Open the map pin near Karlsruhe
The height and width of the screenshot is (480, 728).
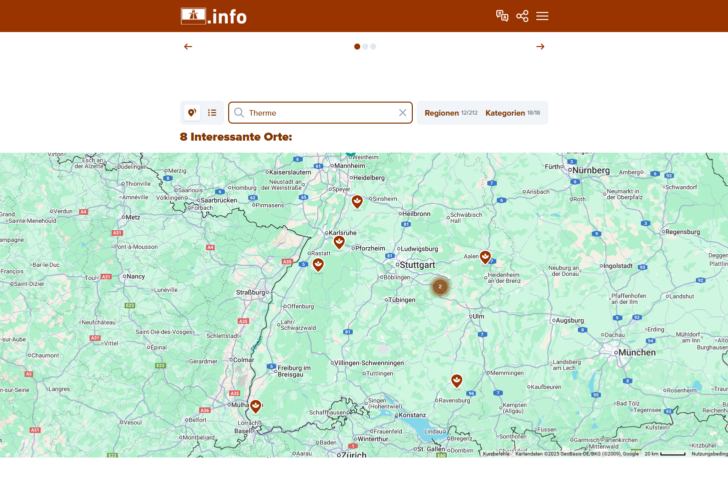(339, 241)
